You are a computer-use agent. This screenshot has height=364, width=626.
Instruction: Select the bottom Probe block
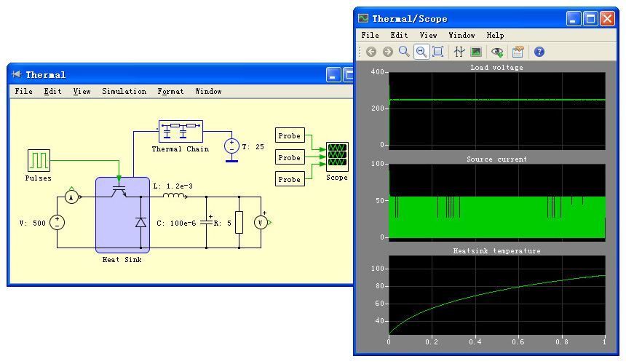pos(290,179)
